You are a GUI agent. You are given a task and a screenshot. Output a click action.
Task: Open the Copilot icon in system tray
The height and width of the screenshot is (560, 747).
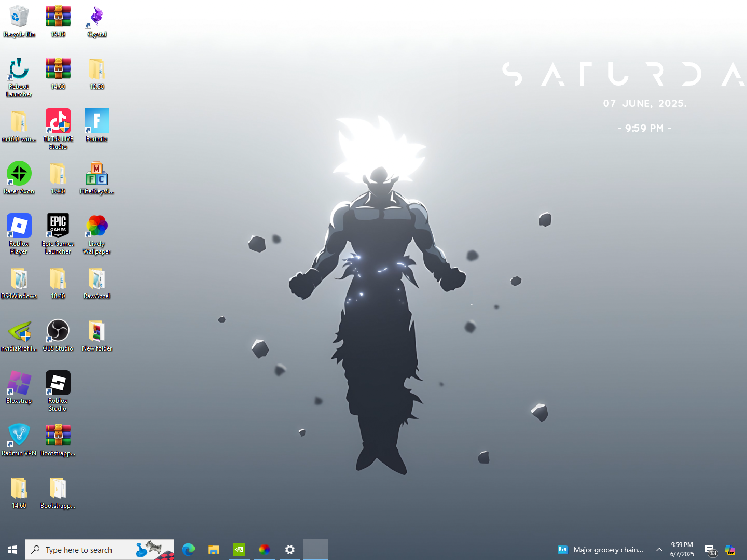tap(730, 550)
